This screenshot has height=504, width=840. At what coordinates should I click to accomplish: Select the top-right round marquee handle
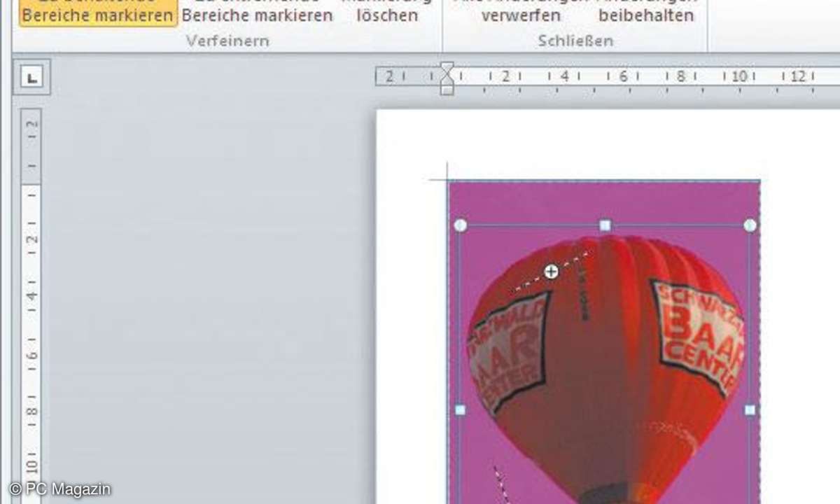click(x=750, y=225)
